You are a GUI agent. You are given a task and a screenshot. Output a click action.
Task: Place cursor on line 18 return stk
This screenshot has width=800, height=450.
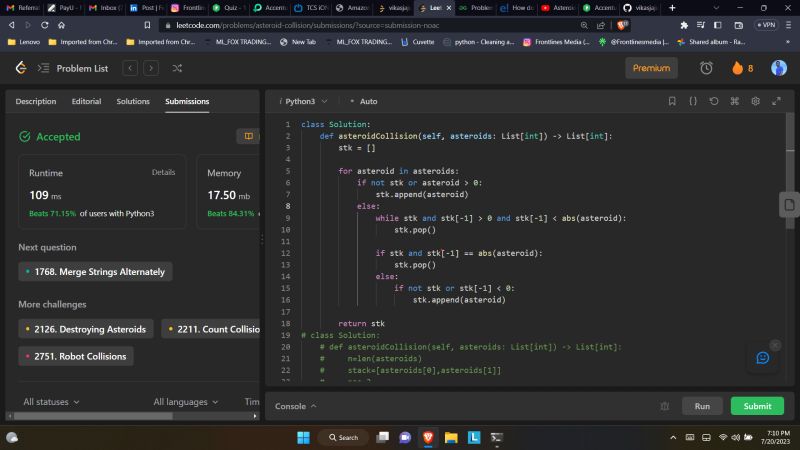[x=361, y=323]
